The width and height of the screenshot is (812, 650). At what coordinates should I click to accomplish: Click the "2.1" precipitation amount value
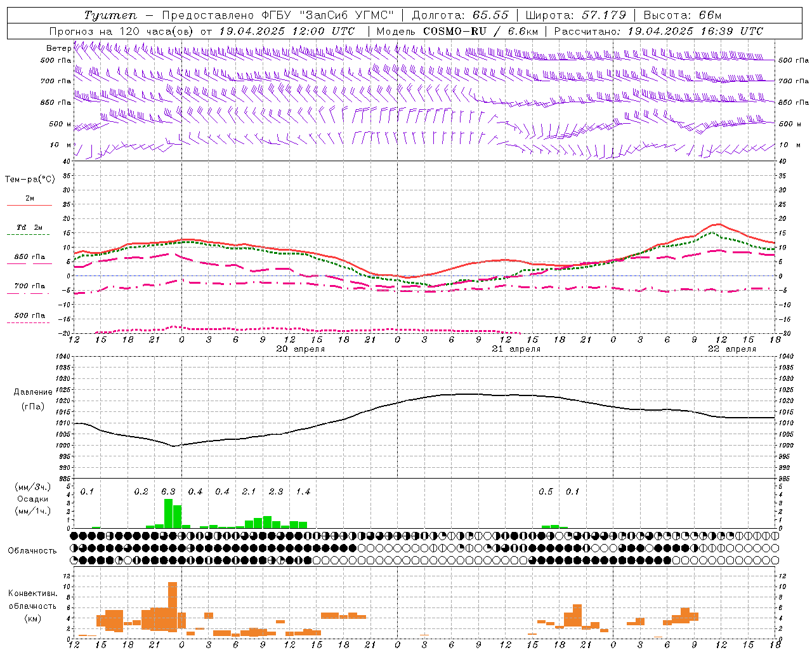pos(249,492)
